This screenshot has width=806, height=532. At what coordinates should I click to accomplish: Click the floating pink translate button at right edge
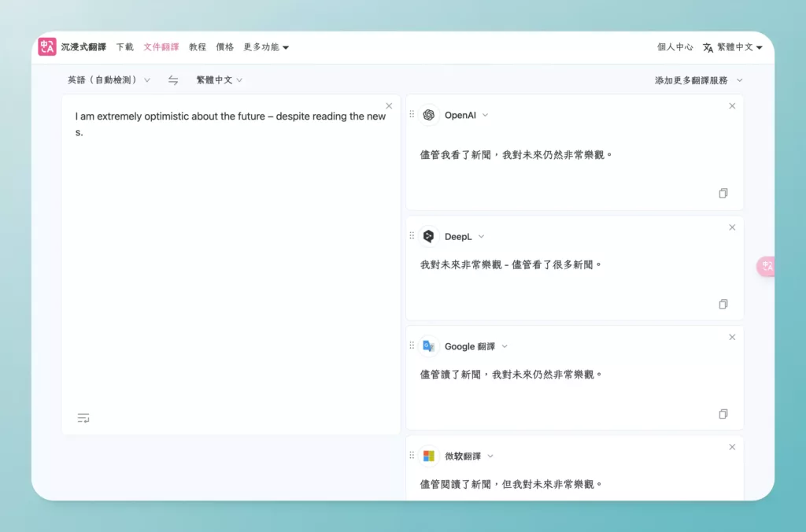(x=766, y=266)
